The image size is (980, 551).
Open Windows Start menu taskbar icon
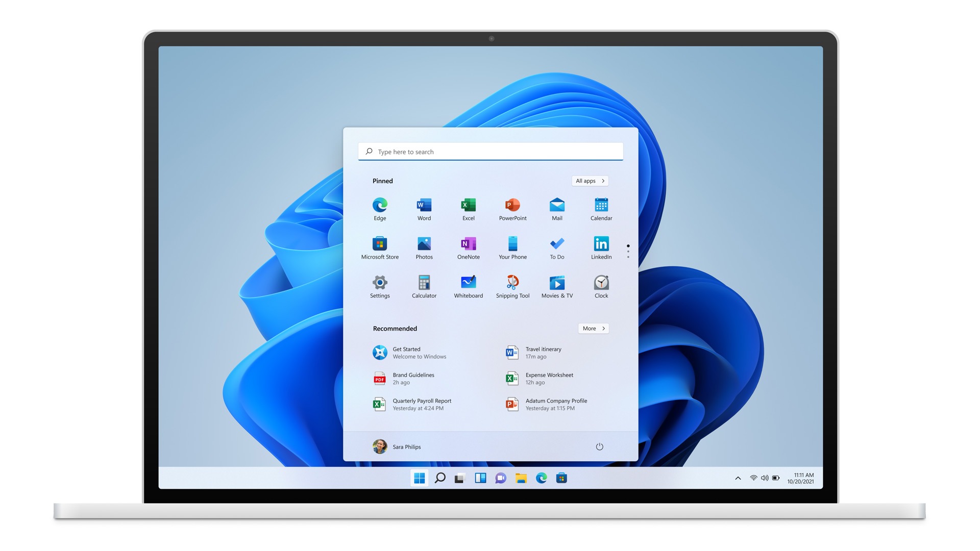coord(418,478)
